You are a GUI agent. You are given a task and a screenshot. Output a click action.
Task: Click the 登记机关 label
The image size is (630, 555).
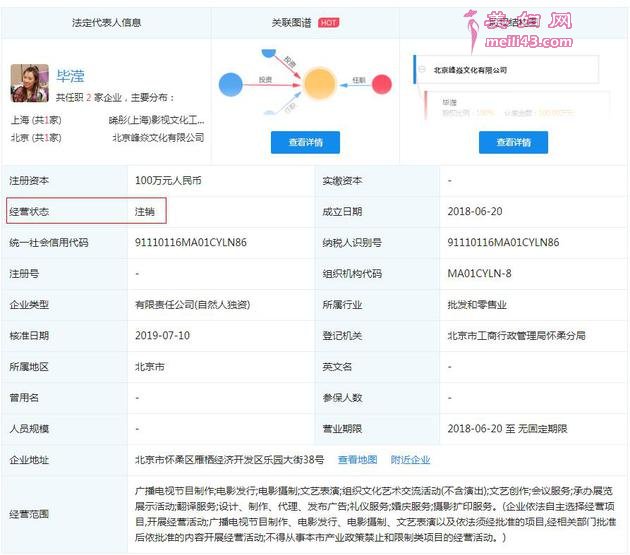pos(342,336)
